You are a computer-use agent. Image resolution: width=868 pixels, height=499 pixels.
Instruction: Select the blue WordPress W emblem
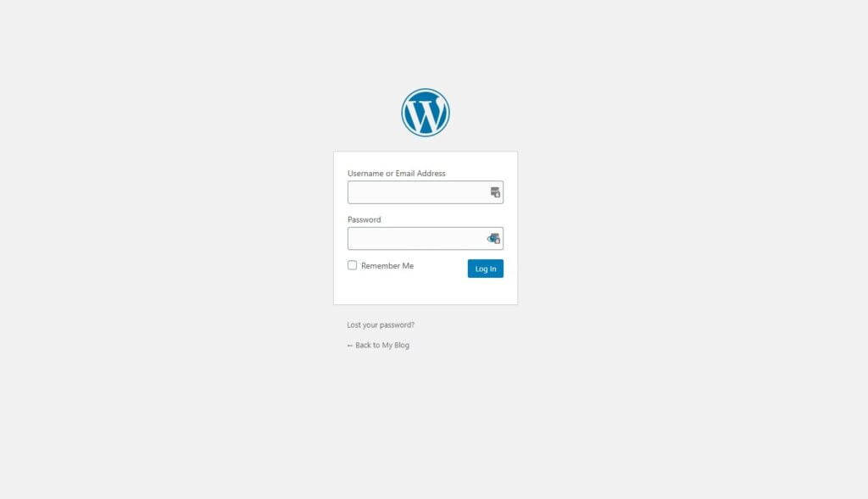point(426,113)
